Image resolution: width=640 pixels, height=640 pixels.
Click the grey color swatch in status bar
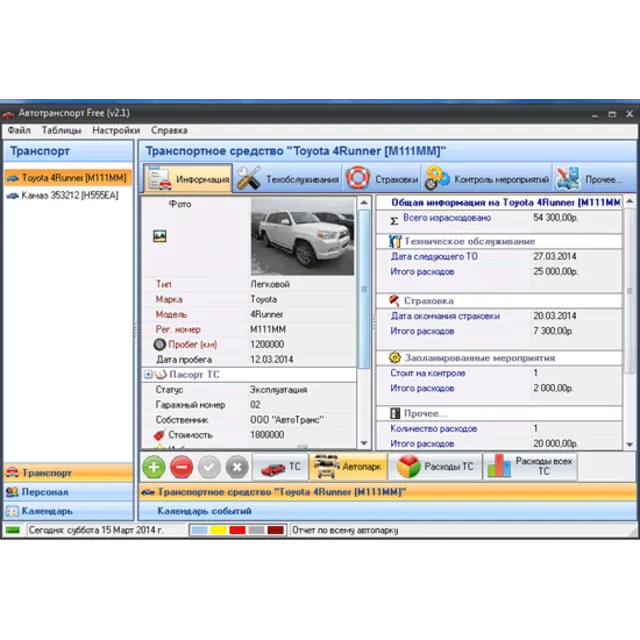256,530
